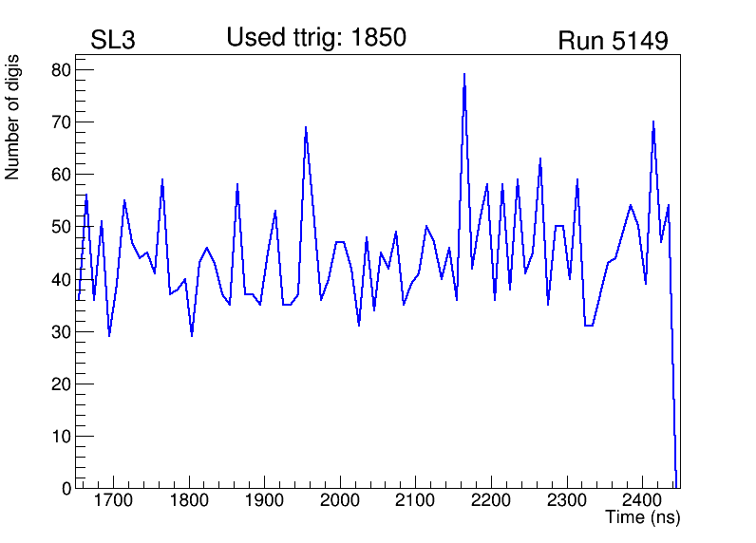Screen dimensions: 756x543
Task: Click the highest peak of the blue line
Action: (464, 74)
